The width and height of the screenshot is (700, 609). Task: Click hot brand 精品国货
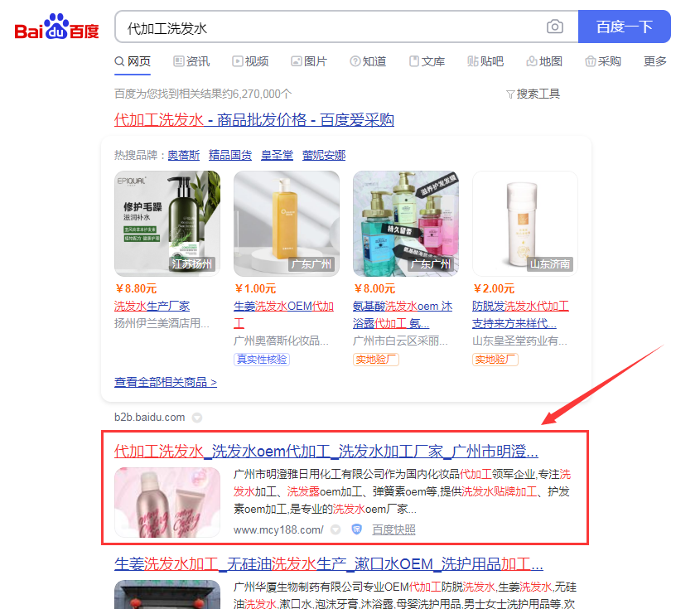point(230,156)
